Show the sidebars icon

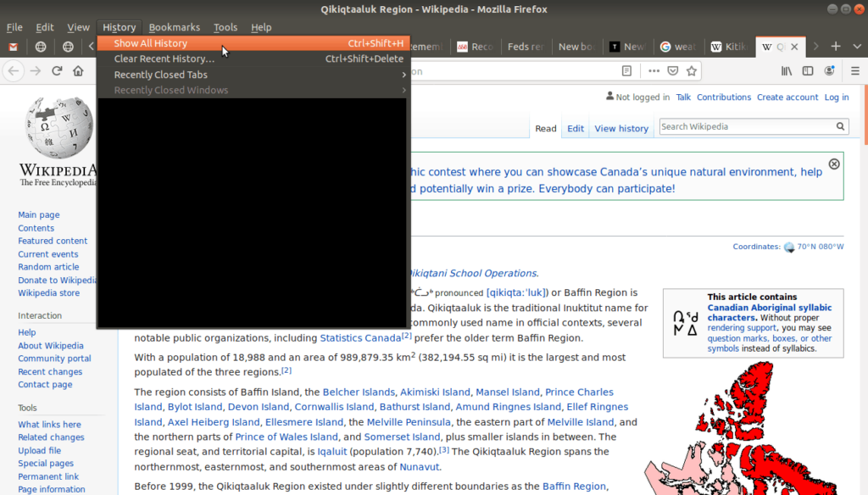(808, 71)
